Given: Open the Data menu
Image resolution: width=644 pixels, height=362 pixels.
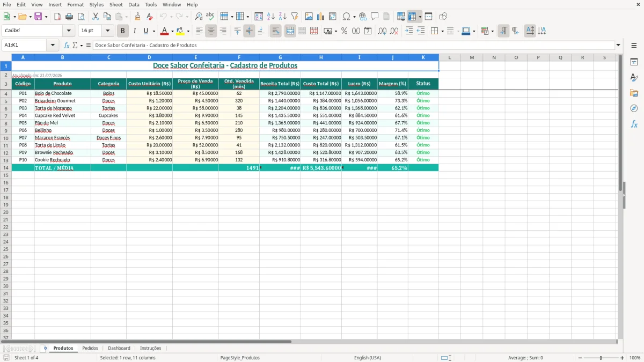Looking at the screenshot, I should point(134,4).
